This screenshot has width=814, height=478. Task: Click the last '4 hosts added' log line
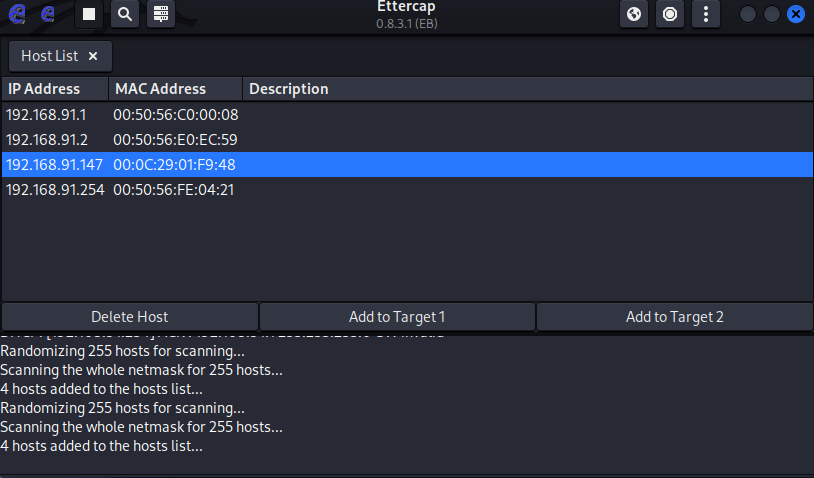pyautogui.click(x=101, y=446)
